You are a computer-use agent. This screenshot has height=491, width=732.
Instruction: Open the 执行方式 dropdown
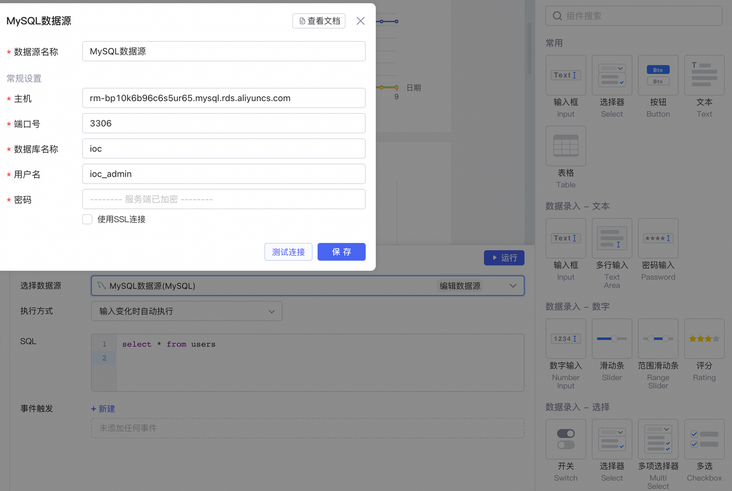(187, 311)
